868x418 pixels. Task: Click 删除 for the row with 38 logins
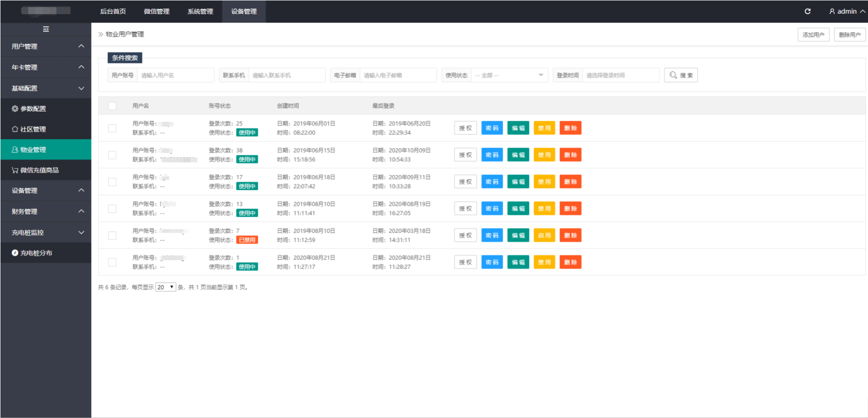pos(570,155)
